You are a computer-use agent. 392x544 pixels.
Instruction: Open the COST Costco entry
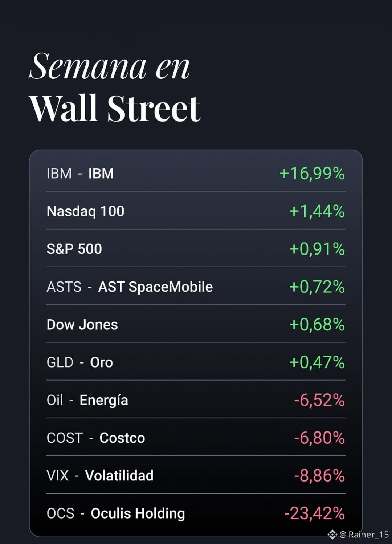coord(196,438)
